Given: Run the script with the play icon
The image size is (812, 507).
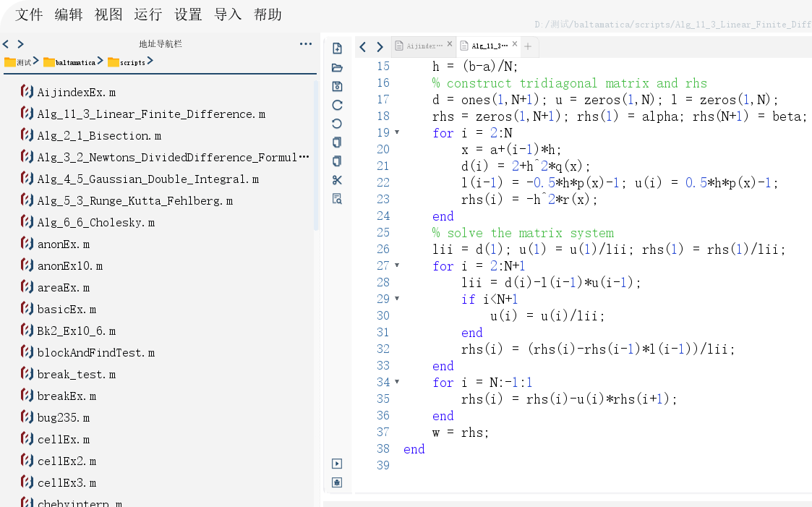Looking at the screenshot, I should click(337, 464).
